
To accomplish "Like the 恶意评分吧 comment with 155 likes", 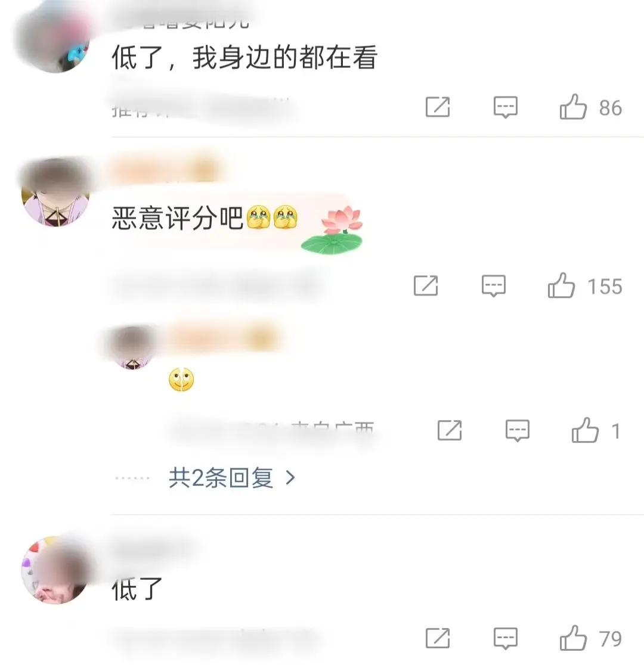I will (x=584, y=286).
